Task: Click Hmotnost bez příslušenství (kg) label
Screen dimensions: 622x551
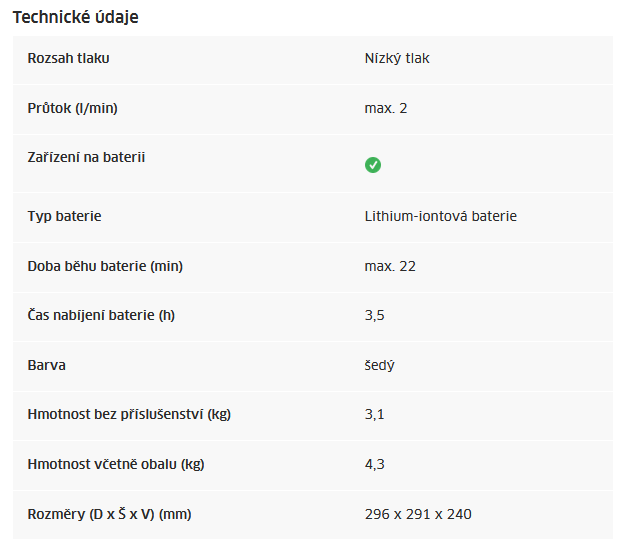Action: coord(129,415)
